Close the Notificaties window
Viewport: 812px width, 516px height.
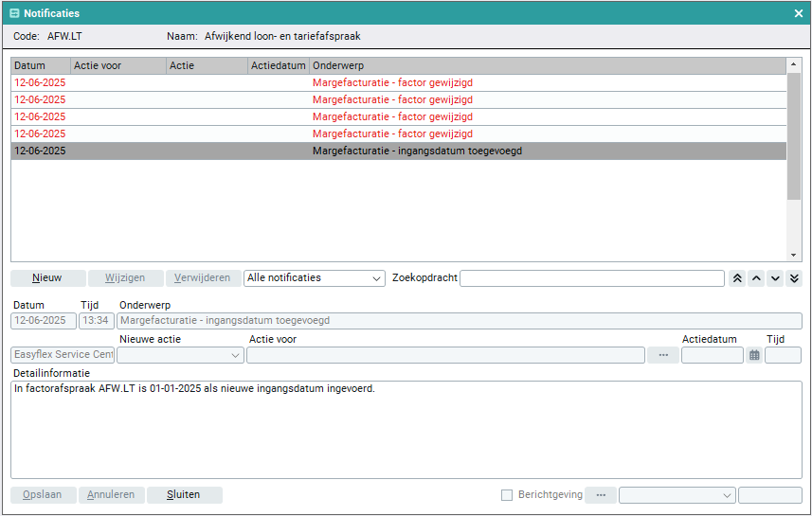799,13
